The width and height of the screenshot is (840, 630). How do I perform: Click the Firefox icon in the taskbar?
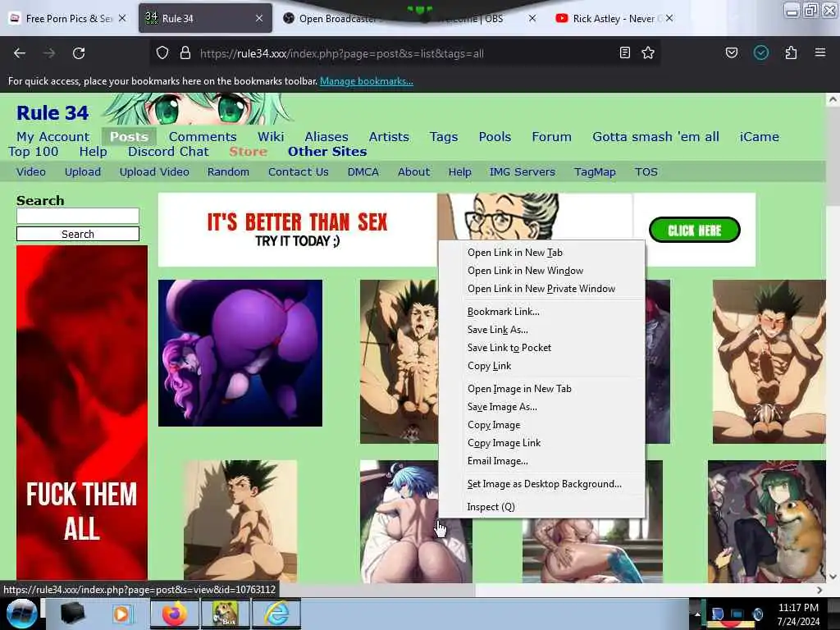(175, 614)
